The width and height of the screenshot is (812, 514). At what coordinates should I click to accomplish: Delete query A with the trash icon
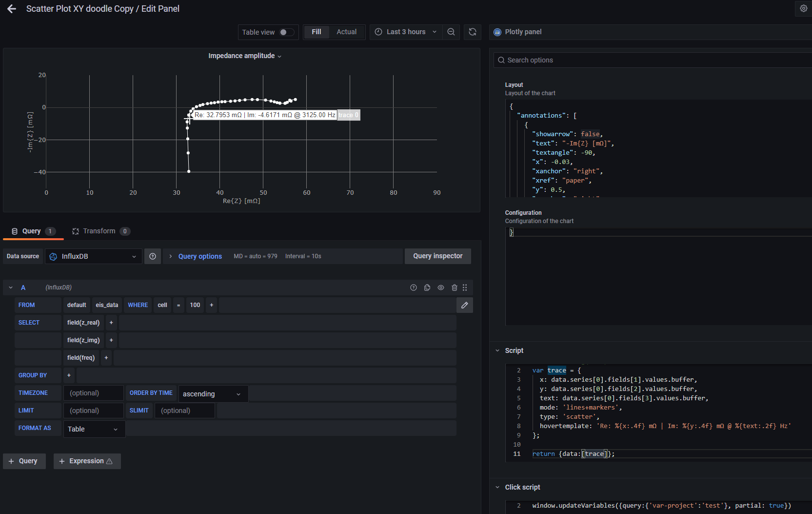point(455,288)
